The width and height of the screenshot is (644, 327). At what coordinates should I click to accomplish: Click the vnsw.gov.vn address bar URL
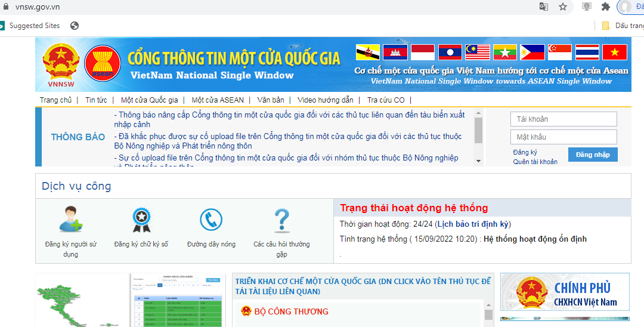(38, 7)
